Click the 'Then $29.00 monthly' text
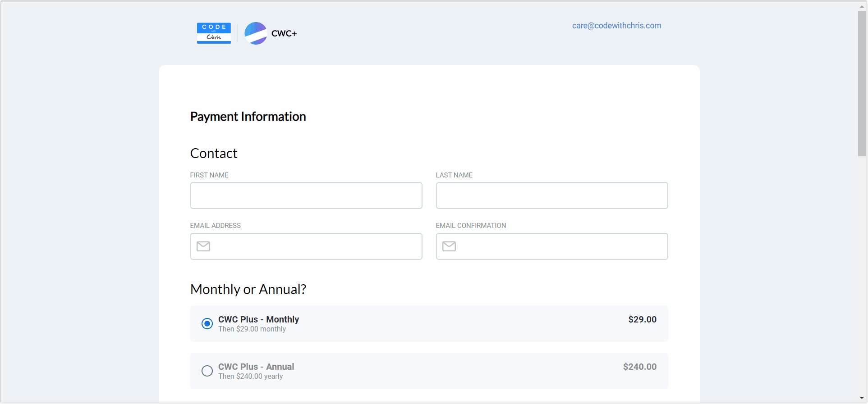 tap(252, 329)
